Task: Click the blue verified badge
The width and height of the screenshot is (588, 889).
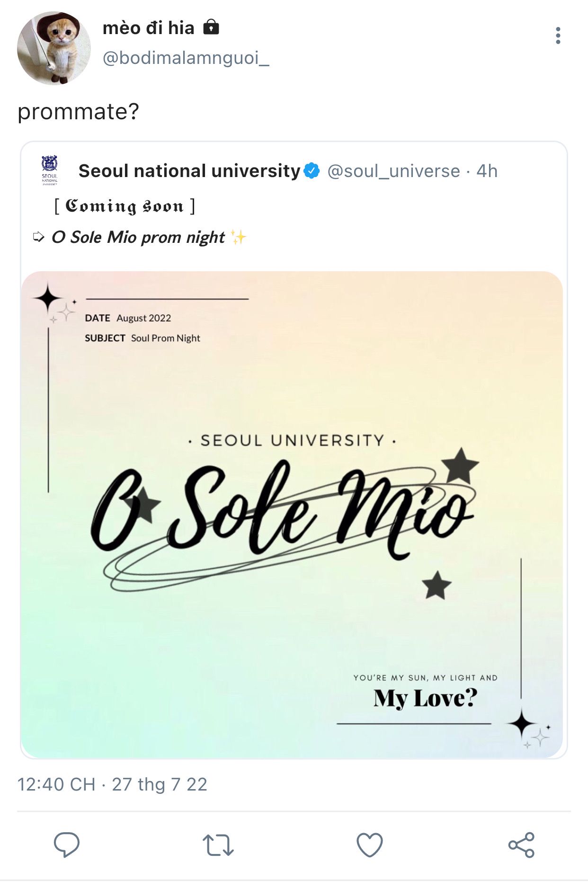Action: [x=312, y=171]
